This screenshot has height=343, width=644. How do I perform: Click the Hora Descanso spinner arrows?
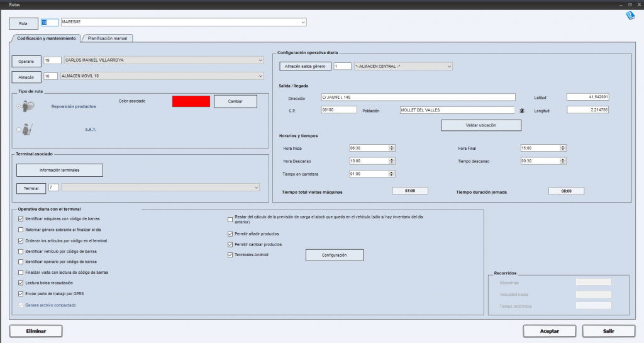tap(392, 161)
